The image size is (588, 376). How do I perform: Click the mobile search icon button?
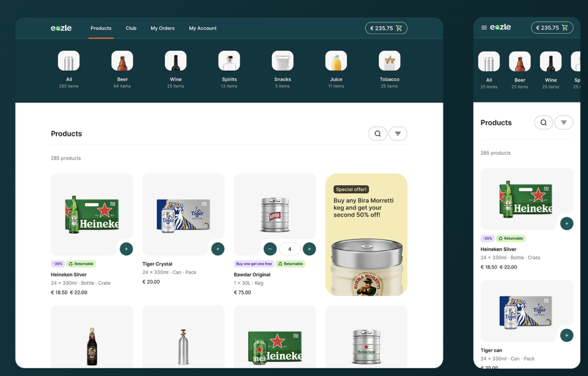click(x=544, y=123)
